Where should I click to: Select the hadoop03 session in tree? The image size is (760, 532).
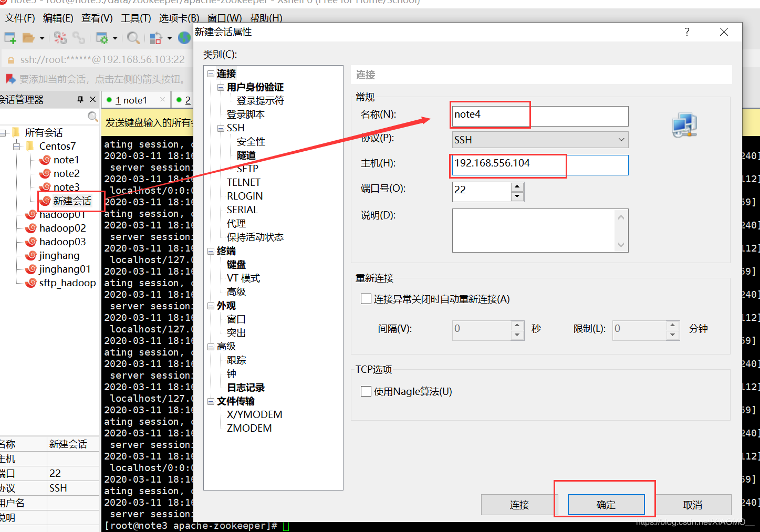coord(63,242)
